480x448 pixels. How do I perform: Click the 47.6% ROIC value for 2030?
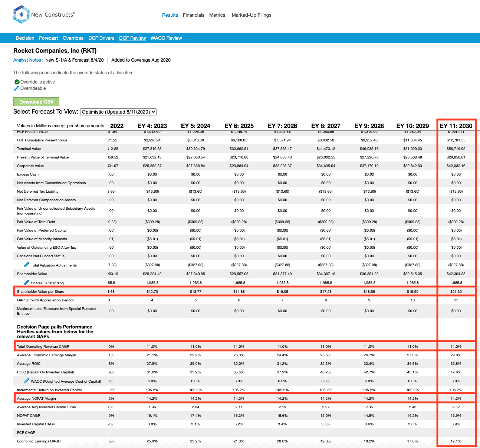tap(456, 372)
